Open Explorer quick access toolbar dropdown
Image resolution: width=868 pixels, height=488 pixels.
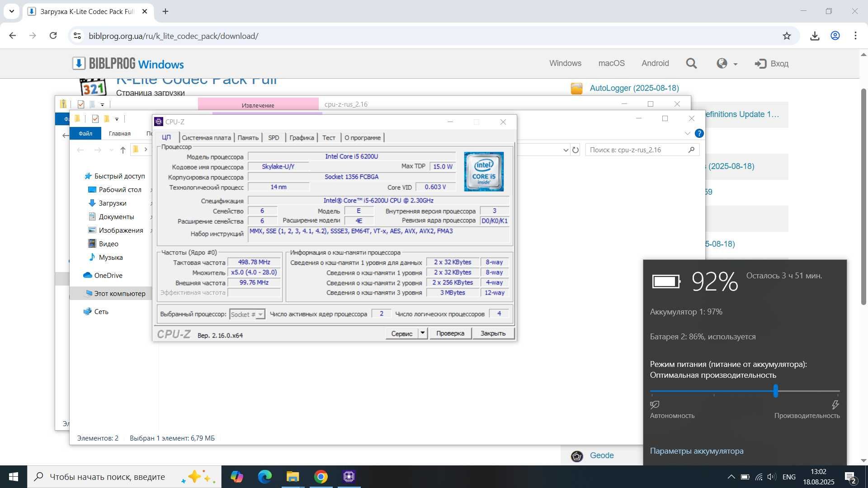coord(117,119)
